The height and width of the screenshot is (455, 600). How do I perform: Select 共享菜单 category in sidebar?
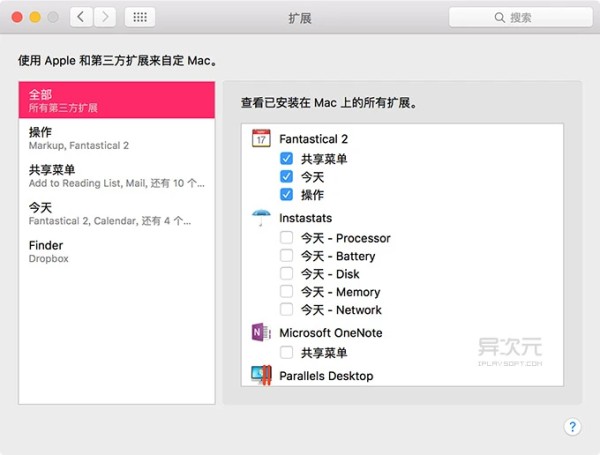(117, 176)
